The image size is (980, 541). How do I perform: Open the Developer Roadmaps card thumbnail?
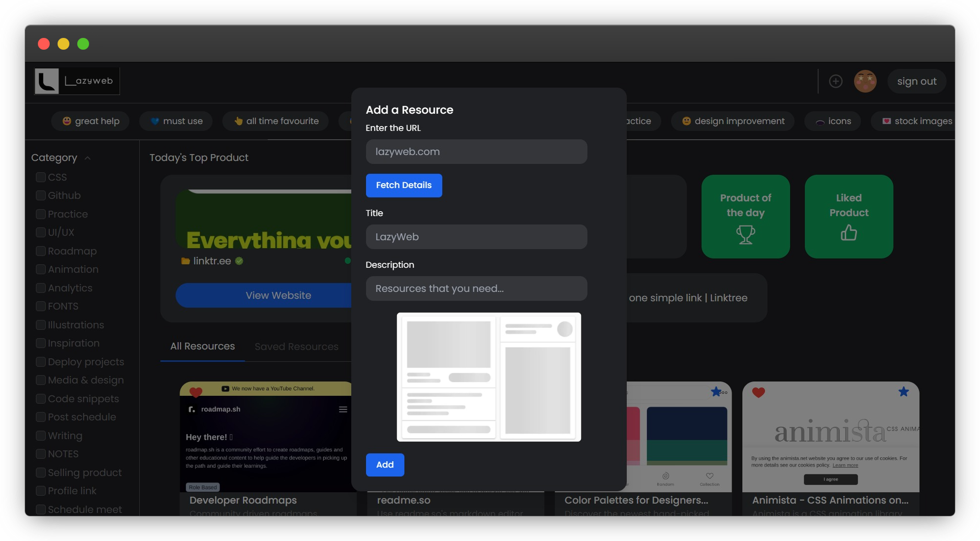coord(266,437)
